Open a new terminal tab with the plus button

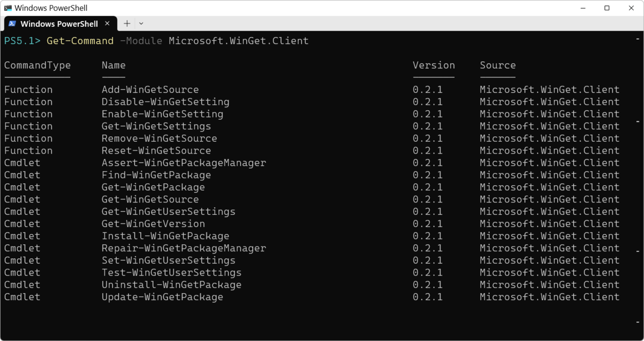127,24
